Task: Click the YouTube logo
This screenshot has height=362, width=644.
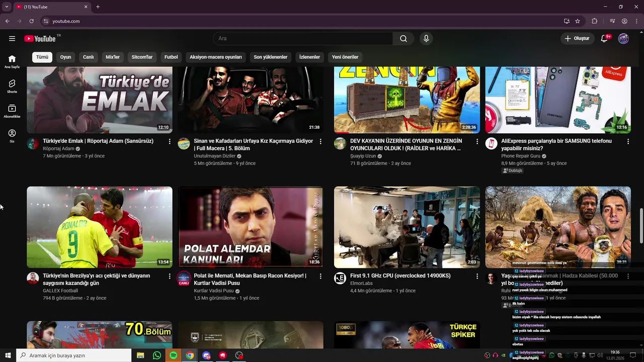Action: click(40, 39)
